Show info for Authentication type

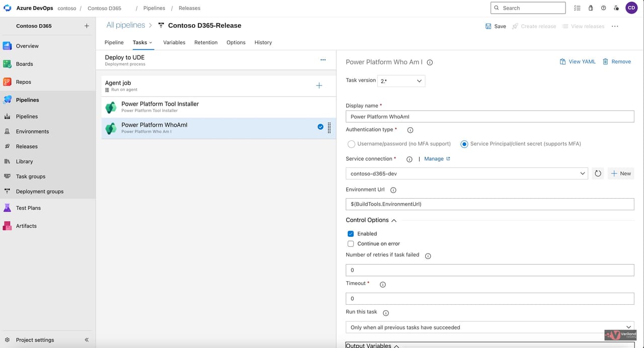coord(410,130)
